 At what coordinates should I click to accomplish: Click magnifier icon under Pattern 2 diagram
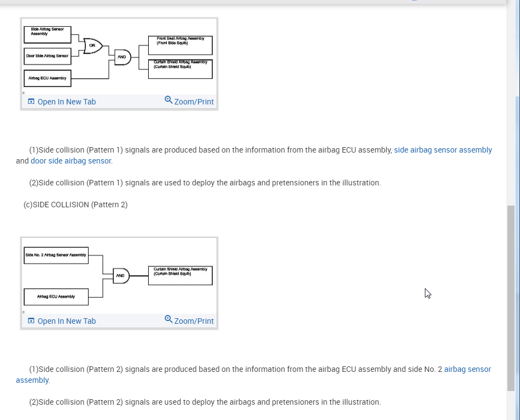click(168, 319)
